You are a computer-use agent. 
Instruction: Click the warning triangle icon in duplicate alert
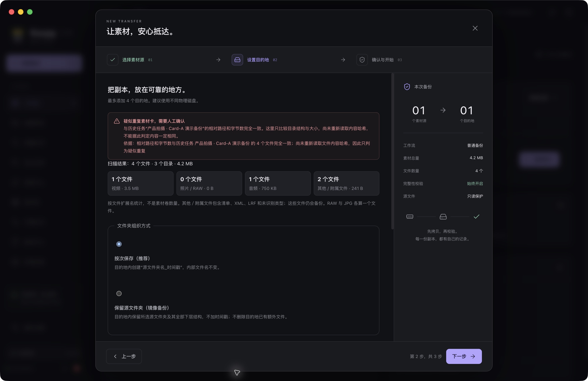tap(117, 121)
